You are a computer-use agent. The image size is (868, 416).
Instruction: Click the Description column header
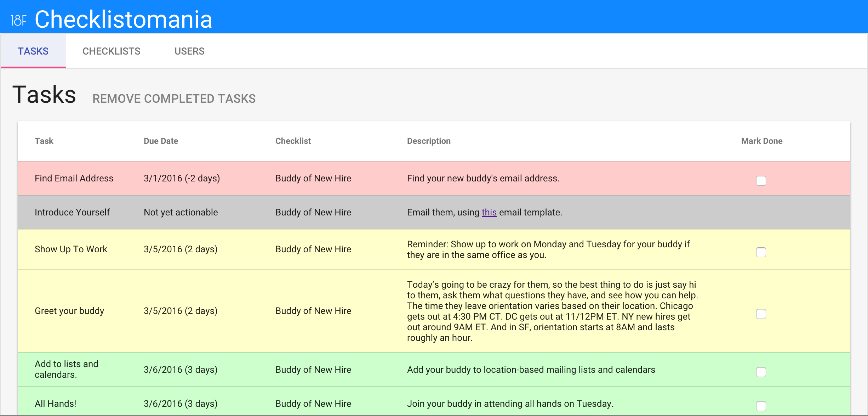pyautogui.click(x=428, y=141)
